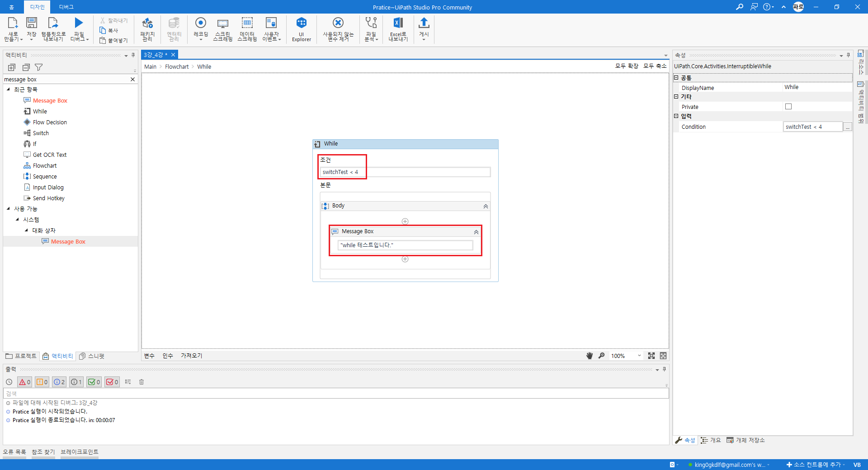The width and height of the screenshot is (868, 470).
Task: Click the Output list view toggle icon
Action: click(x=128, y=382)
